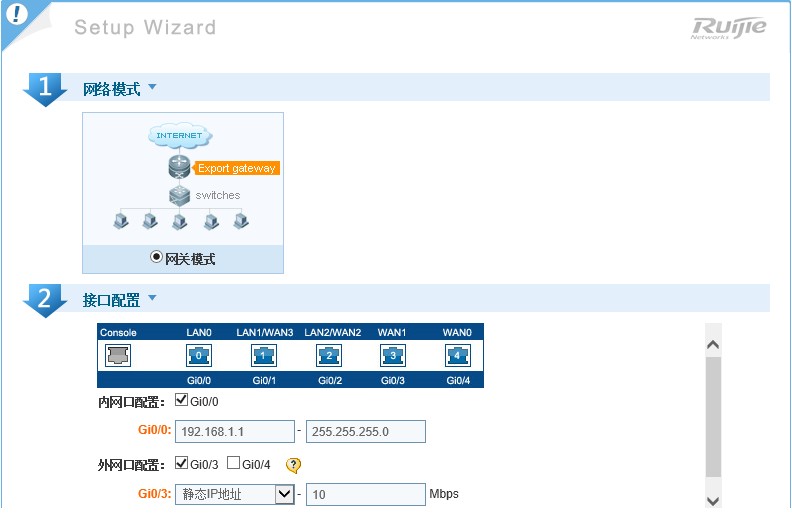The height and width of the screenshot is (520, 792).
Task: Click the vertical scrollbar thumb
Action: point(713,417)
